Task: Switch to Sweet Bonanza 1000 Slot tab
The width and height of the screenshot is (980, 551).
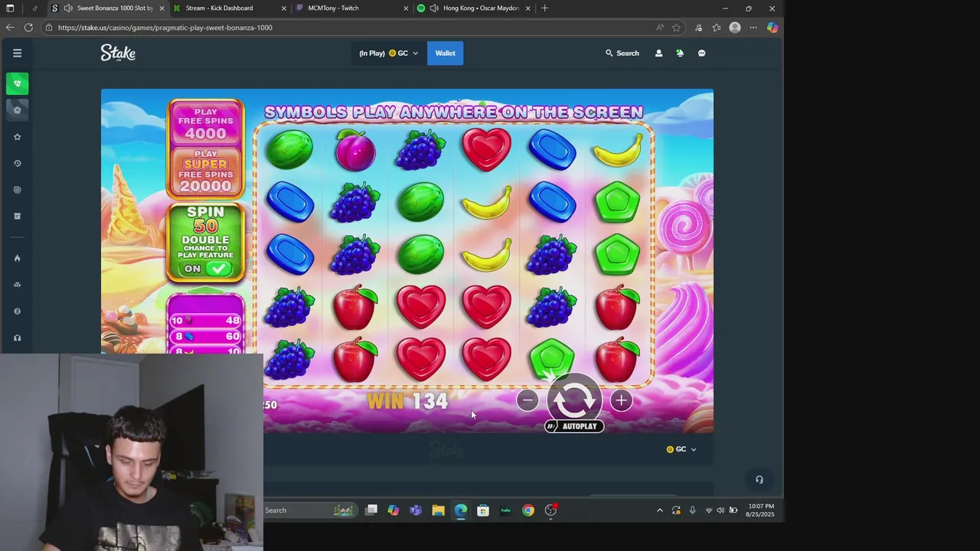Action: (115, 8)
